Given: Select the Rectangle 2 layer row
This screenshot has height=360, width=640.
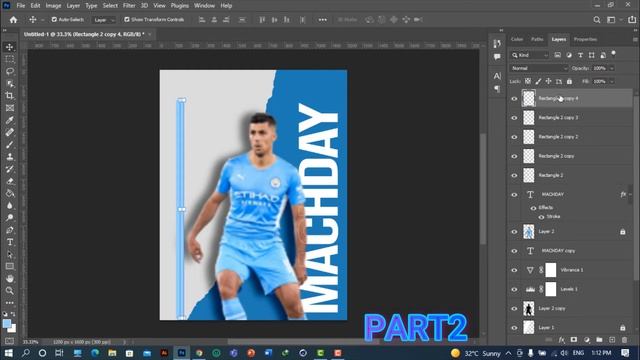Looking at the screenshot, I should tap(570, 175).
